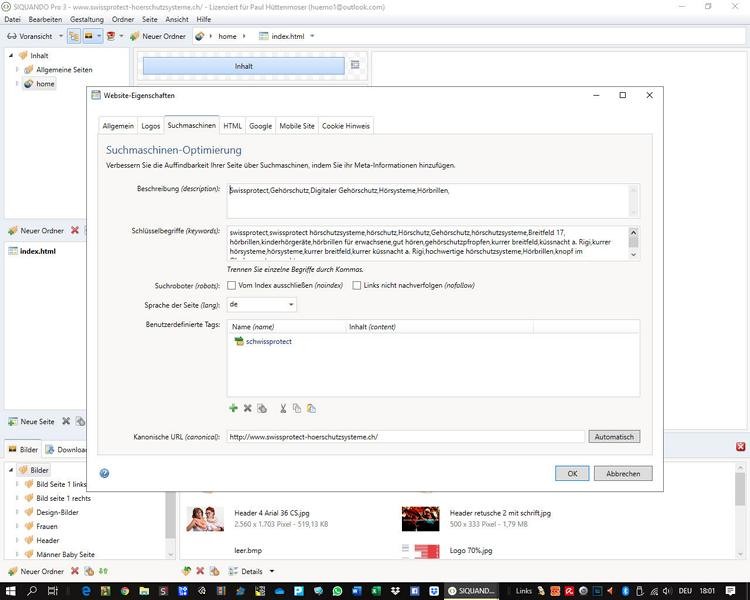Collapse the Inhalt tree node

pyautogui.click(x=11, y=56)
